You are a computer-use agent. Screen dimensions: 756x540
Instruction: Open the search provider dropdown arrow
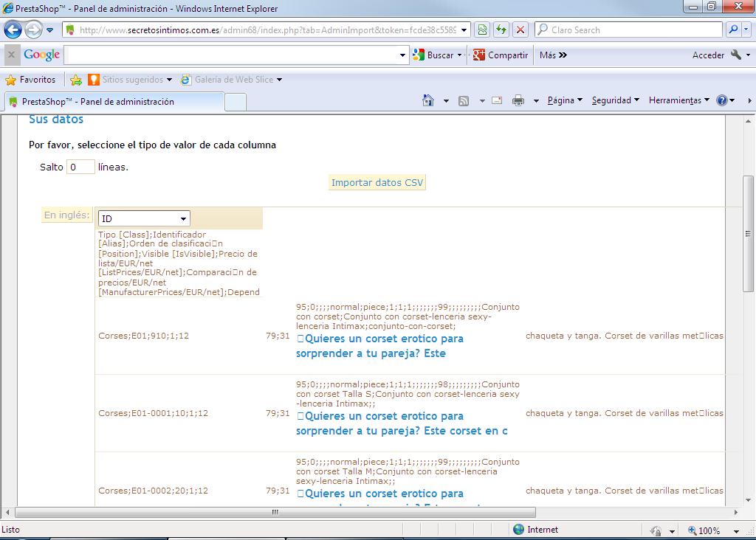click(x=746, y=30)
